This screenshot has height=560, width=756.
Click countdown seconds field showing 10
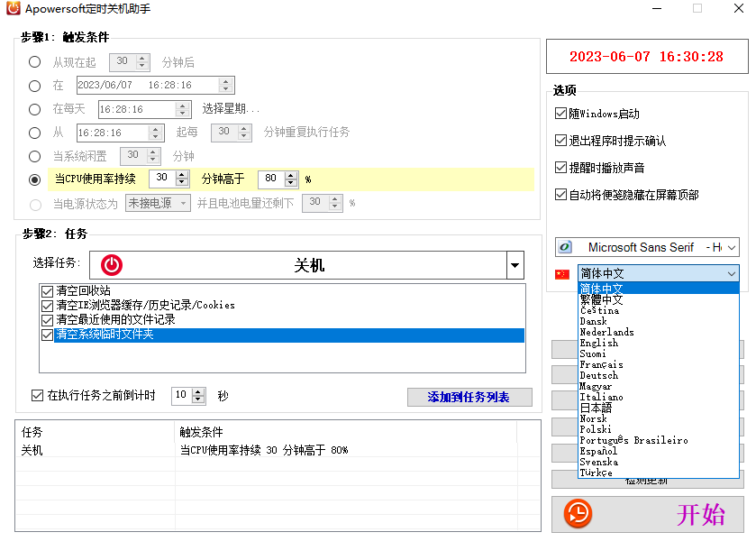182,396
